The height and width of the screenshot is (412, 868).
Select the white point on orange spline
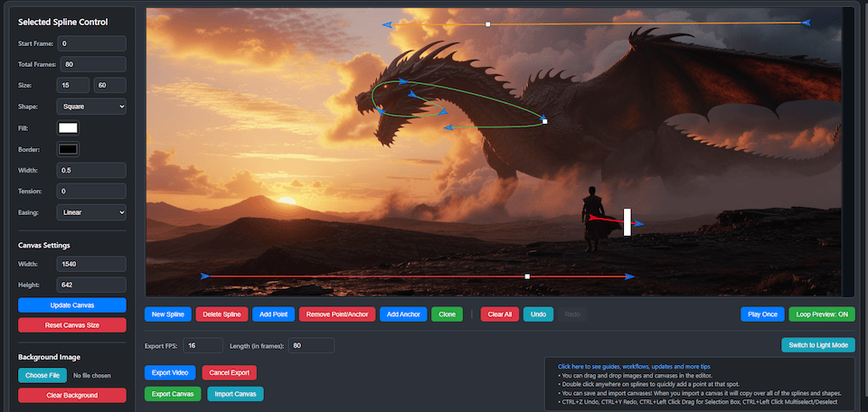pyautogui.click(x=487, y=24)
